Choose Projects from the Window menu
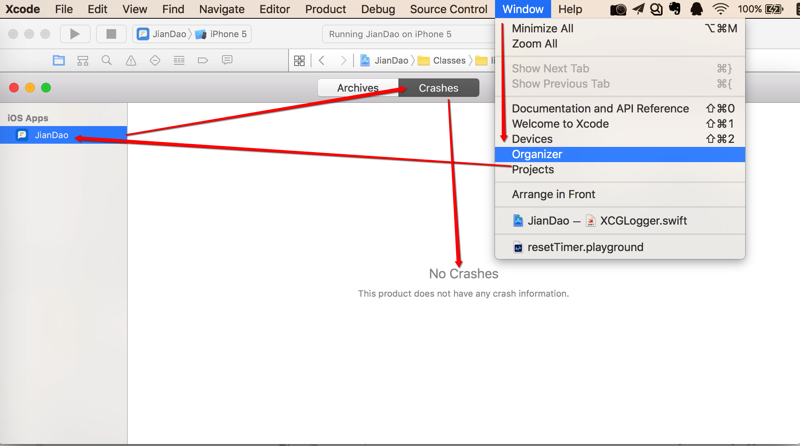800x446 pixels. coord(620,170)
